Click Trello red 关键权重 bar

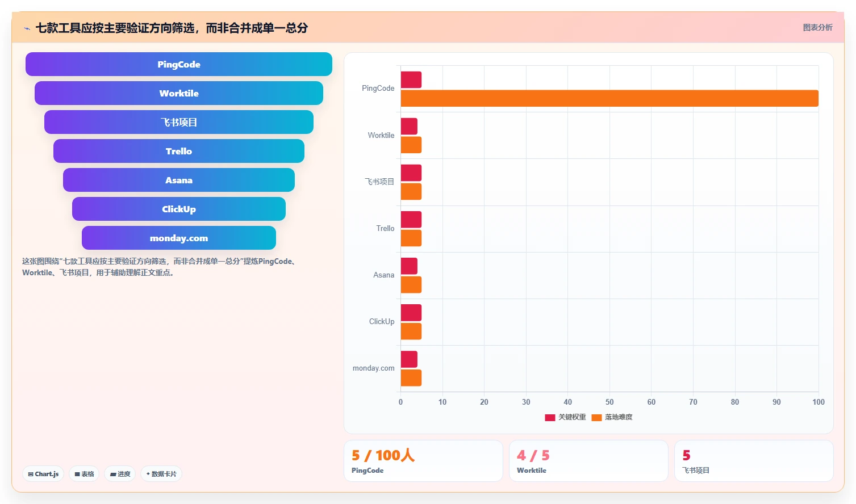pos(411,219)
